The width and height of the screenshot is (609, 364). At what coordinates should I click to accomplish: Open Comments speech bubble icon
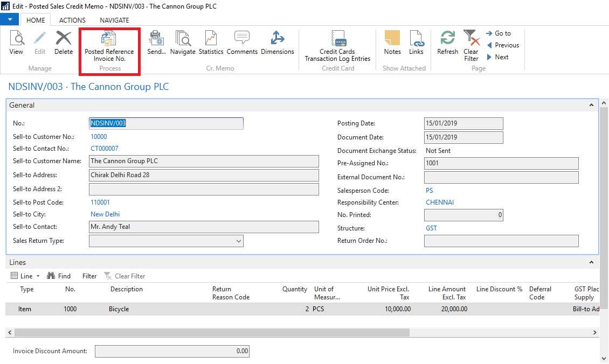click(241, 38)
